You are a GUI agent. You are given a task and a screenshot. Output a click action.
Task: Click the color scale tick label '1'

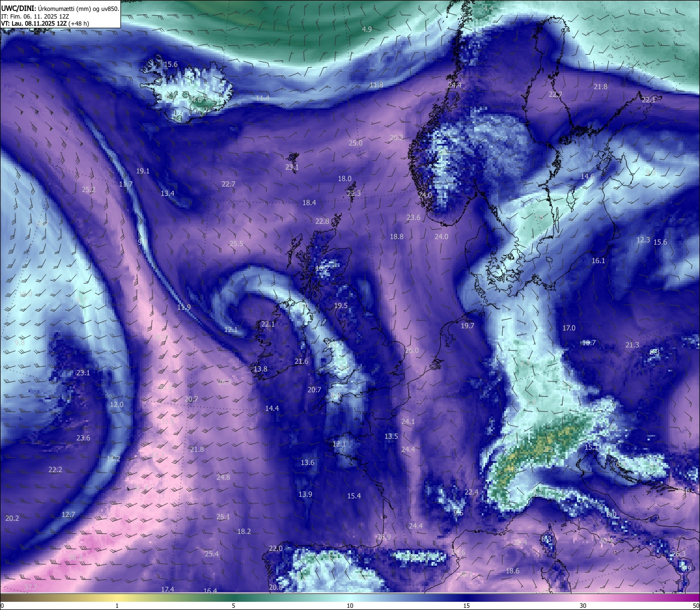click(117, 606)
